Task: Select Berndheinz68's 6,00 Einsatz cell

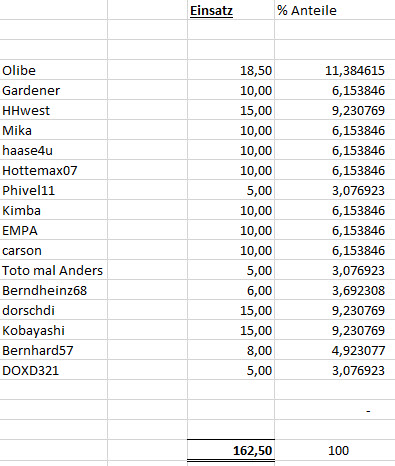Action: click(x=231, y=290)
